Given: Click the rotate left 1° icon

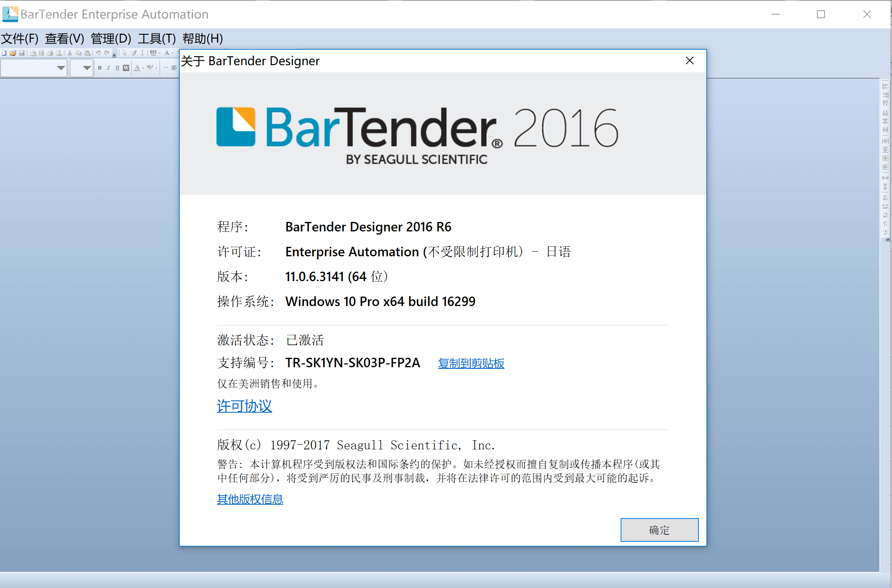Looking at the screenshot, I should (885, 224).
